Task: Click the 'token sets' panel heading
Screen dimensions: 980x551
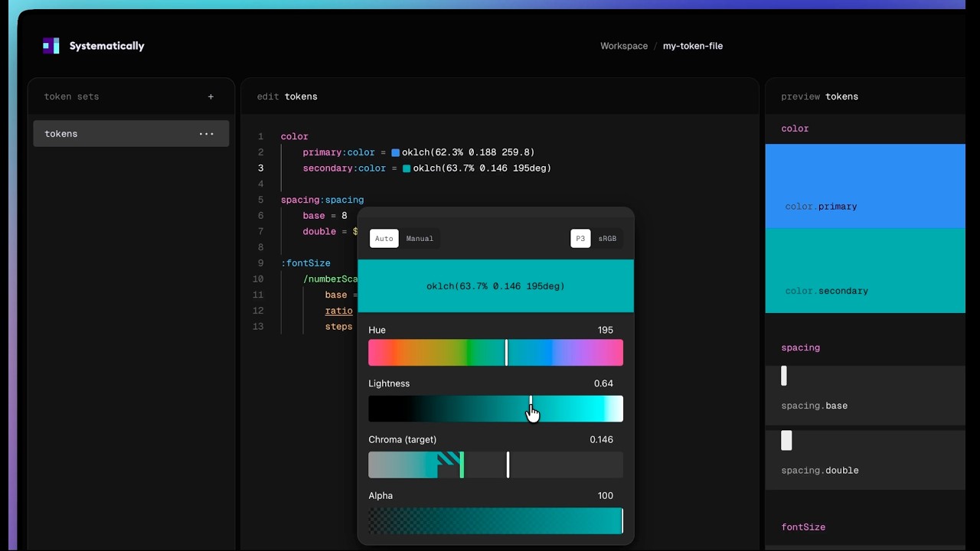Action: click(71, 96)
